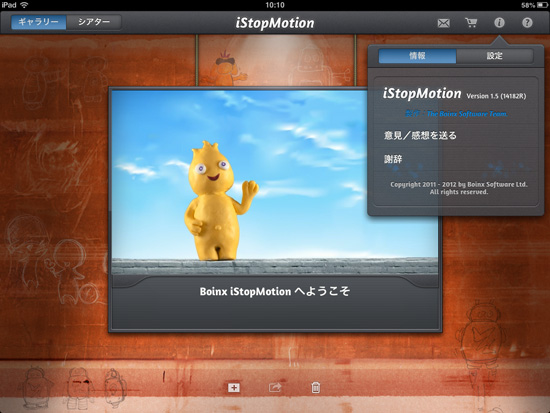550x413 pixels.
Task: Open help with the question mark icon
Action: [x=527, y=23]
